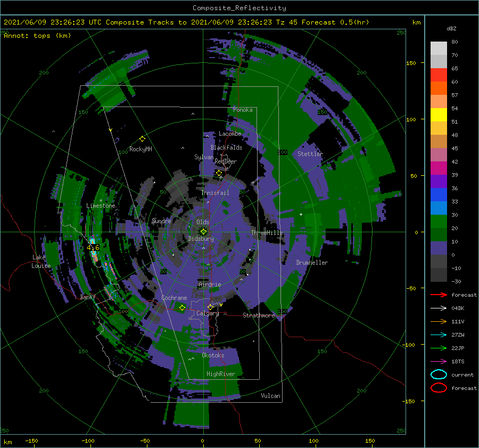
Task: Click the yellow diamond marker below Cochrane
Action: [183, 307]
